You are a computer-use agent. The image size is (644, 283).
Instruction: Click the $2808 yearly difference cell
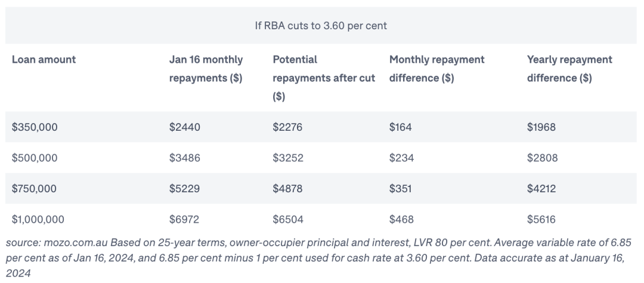(x=542, y=158)
